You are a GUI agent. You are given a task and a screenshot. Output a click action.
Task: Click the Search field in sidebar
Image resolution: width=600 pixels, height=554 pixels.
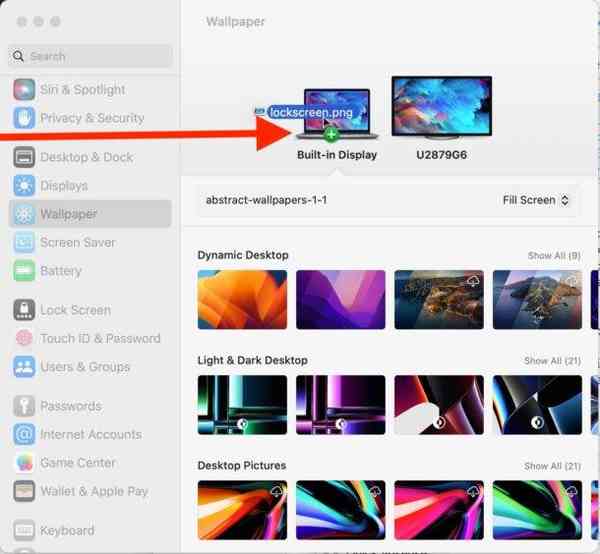tap(92, 56)
